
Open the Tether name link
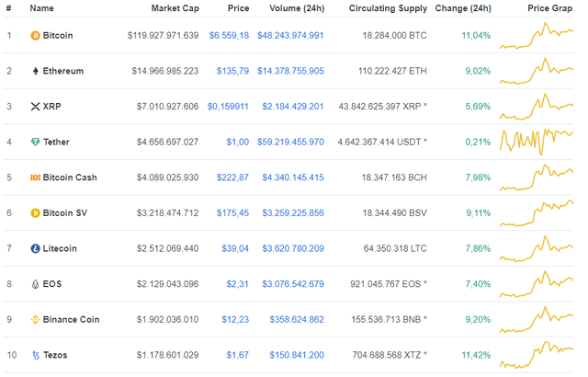point(56,142)
